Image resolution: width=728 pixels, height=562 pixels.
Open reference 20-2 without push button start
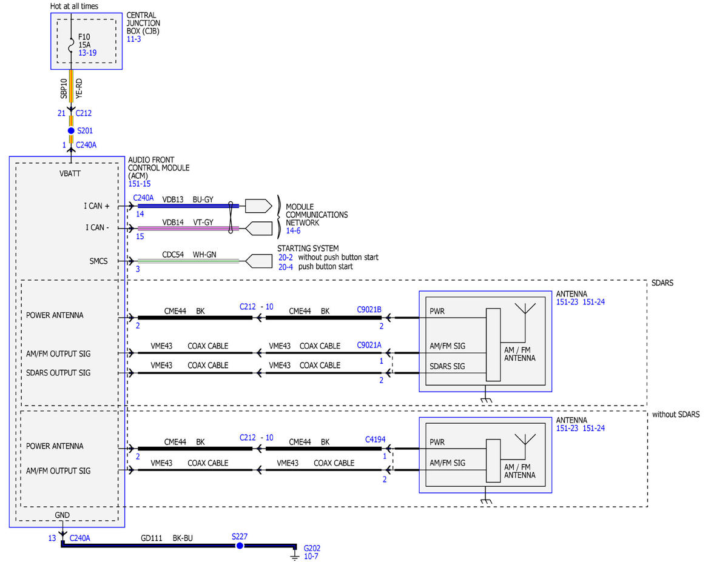(285, 257)
